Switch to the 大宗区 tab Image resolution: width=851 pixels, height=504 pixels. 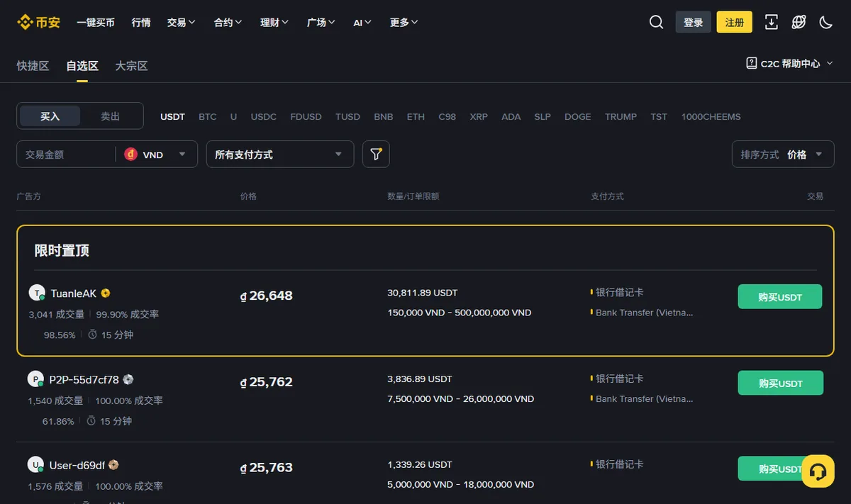(x=132, y=66)
